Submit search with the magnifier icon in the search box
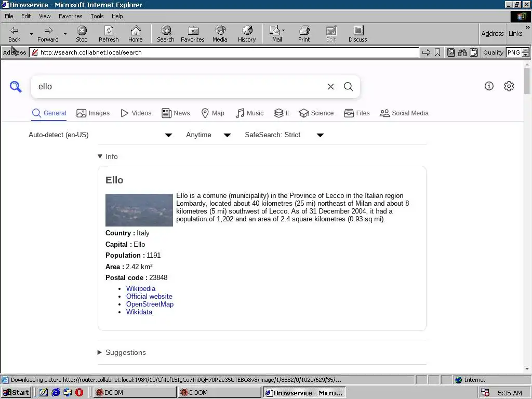The image size is (532, 399). tap(349, 87)
